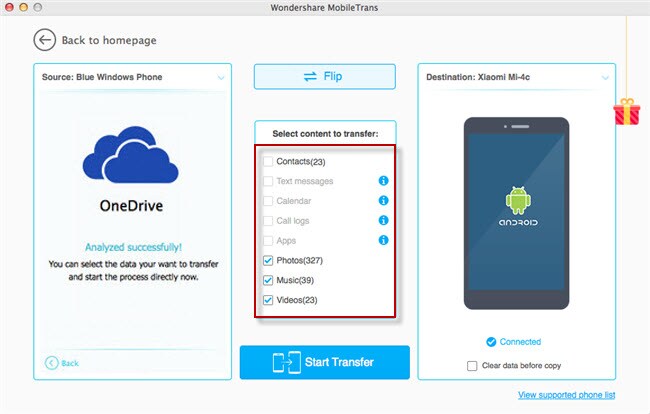Click 'Select content to transfer:' heading
The width and height of the screenshot is (650, 414).
click(325, 134)
